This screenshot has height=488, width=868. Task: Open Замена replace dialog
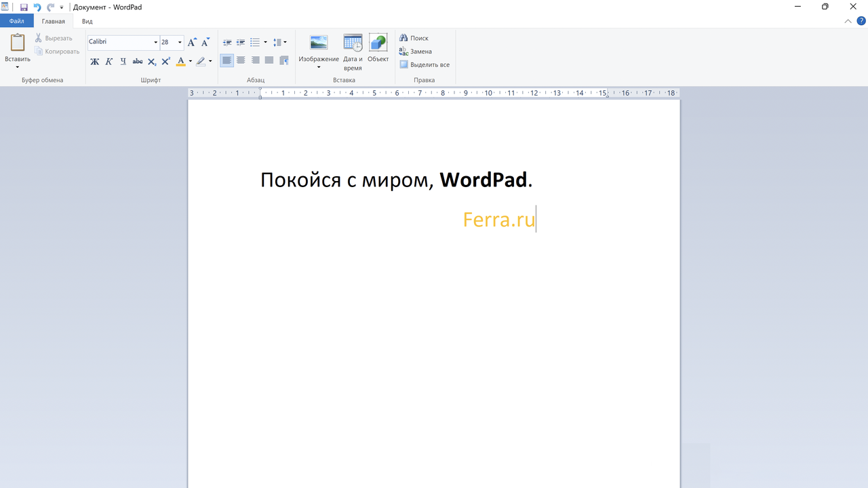pyautogui.click(x=416, y=52)
